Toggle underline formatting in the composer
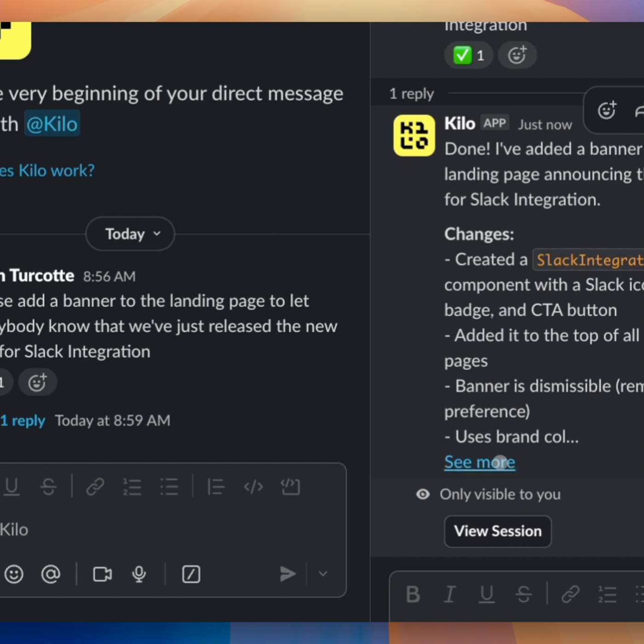644x644 pixels. [x=12, y=486]
